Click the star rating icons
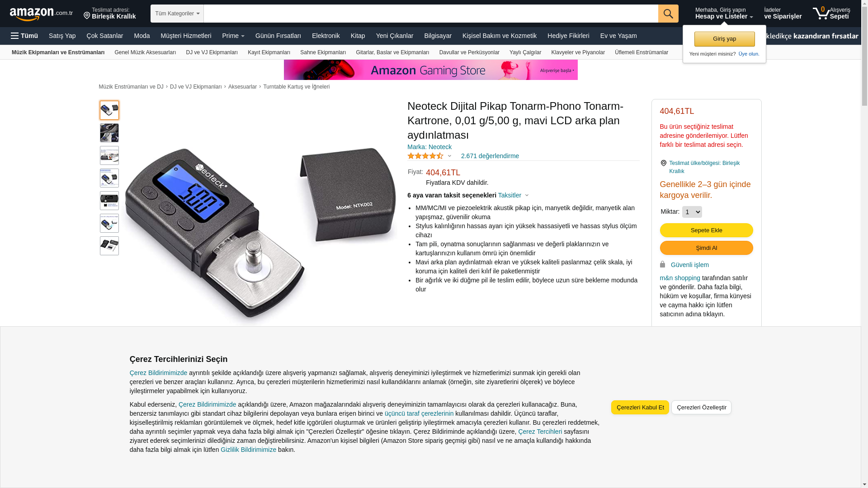 425,156
